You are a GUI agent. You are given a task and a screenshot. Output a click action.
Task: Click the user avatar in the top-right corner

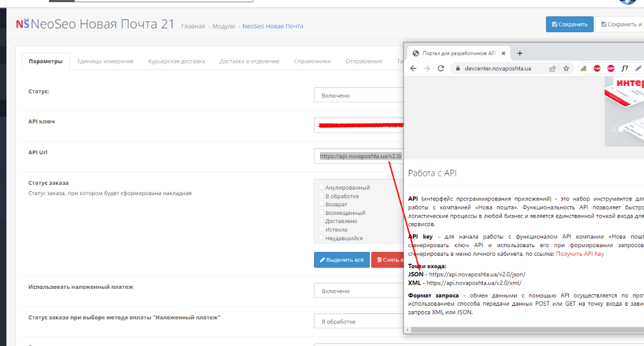[x=628, y=2]
